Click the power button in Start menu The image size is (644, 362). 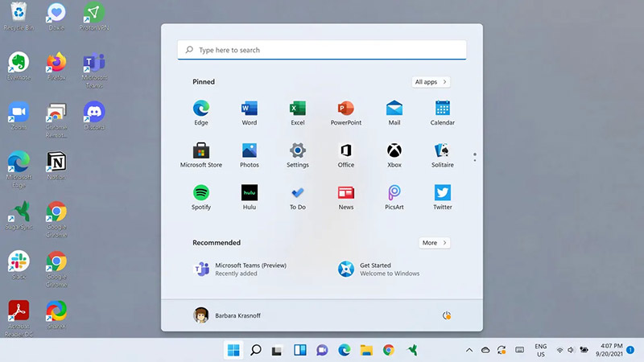(447, 315)
